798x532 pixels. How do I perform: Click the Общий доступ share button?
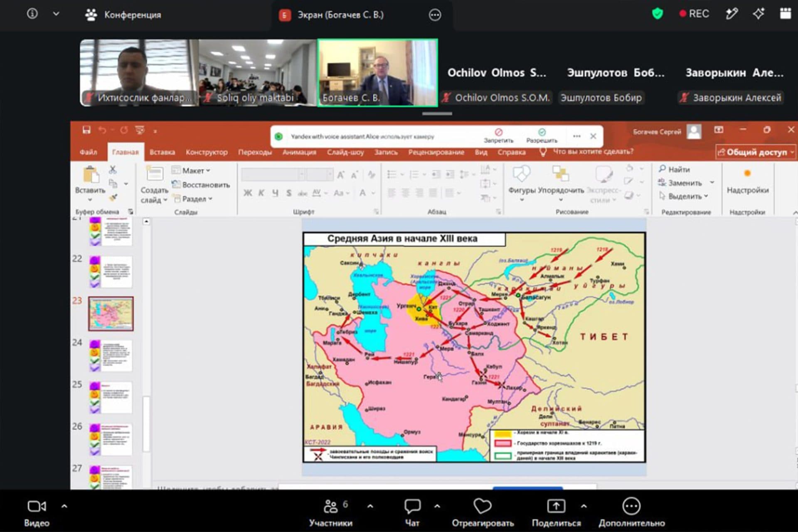pyautogui.click(x=756, y=152)
